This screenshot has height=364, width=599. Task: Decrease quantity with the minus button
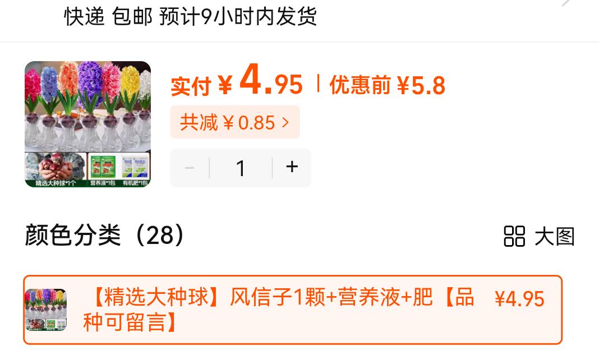point(190,168)
